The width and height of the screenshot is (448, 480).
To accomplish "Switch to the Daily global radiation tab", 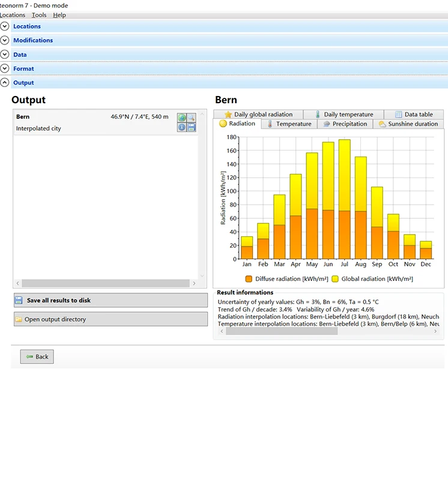I will pos(258,115).
